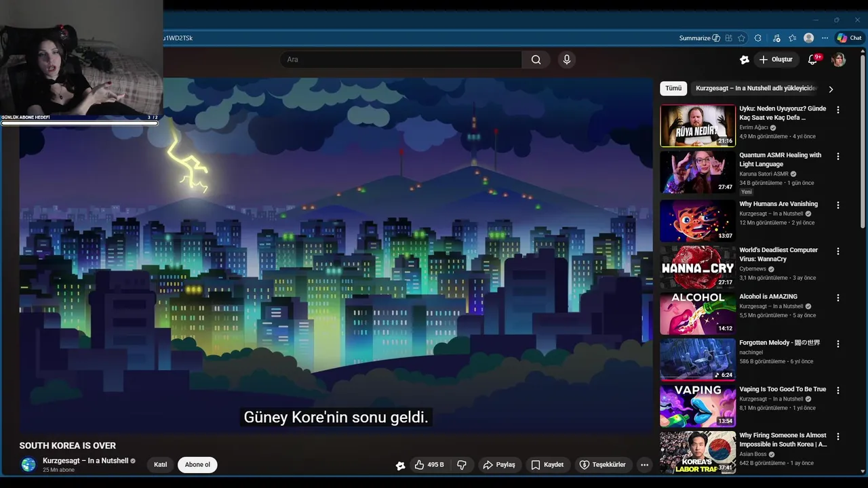This screenshot has width=868, height=488.
Task: Dislike the video with thumbs down
Action: (x=462, y=465)
